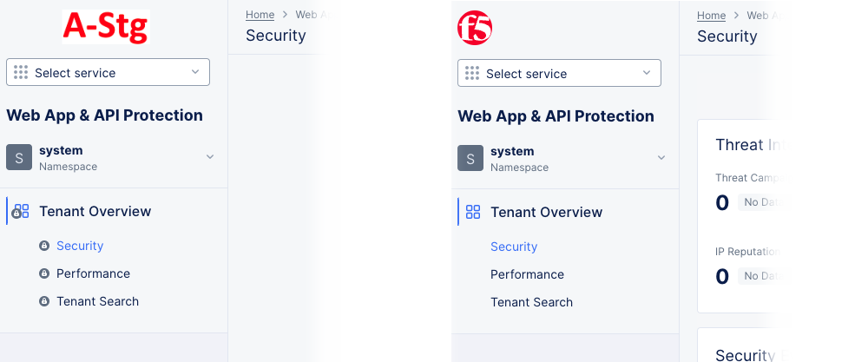This screenshot has width=868, height=362.
Task: Select Security in the right sidebar menu
Action: pos(514,247)
